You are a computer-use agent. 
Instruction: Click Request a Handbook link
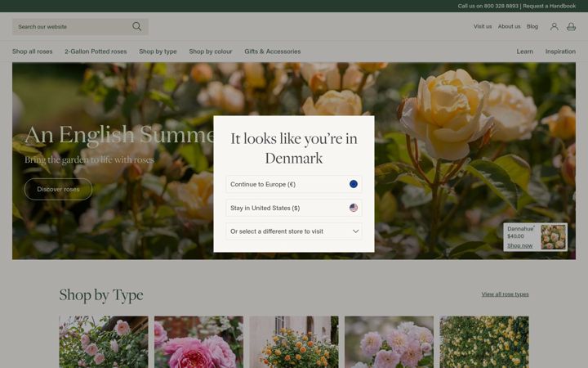point(549,6)
